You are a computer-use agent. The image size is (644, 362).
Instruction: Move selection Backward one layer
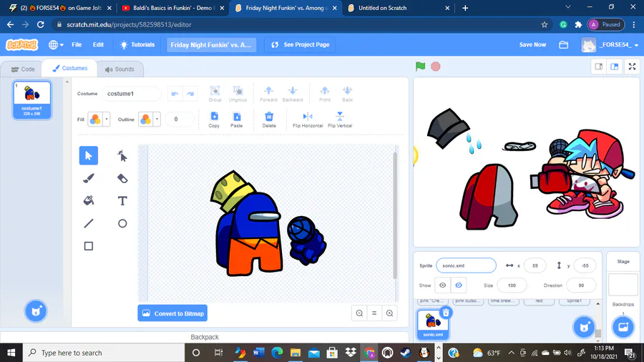pyautogui.click(x=293, y=94)
